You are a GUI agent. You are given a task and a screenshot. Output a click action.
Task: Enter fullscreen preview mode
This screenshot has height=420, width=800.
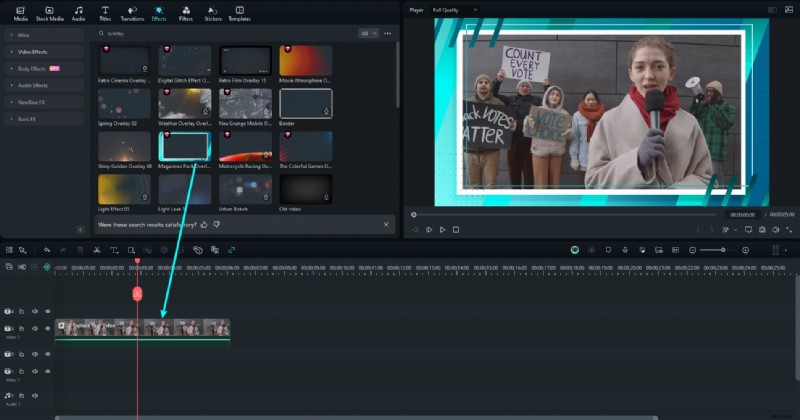click(789, 230)
